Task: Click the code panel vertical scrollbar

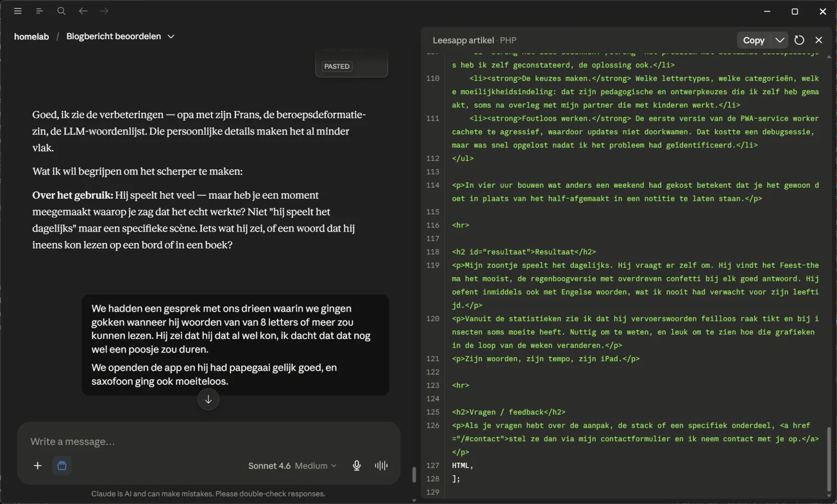Action: (829, 459)
